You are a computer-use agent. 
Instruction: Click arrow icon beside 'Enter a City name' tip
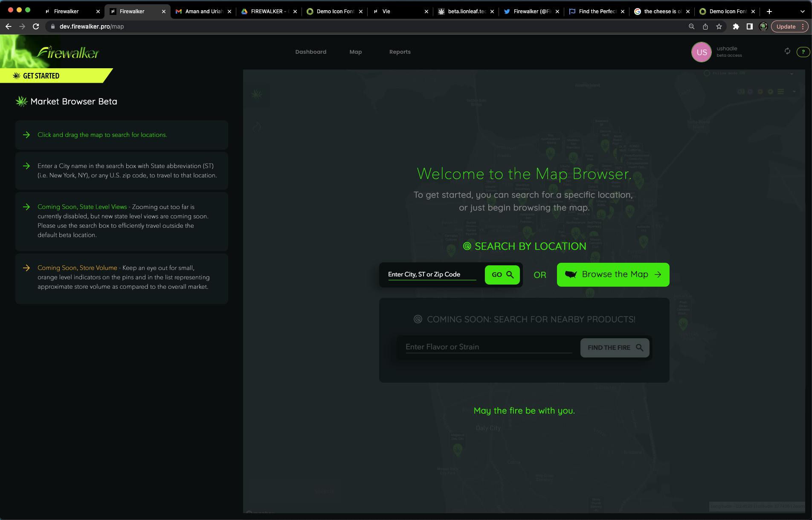(26, 166)
